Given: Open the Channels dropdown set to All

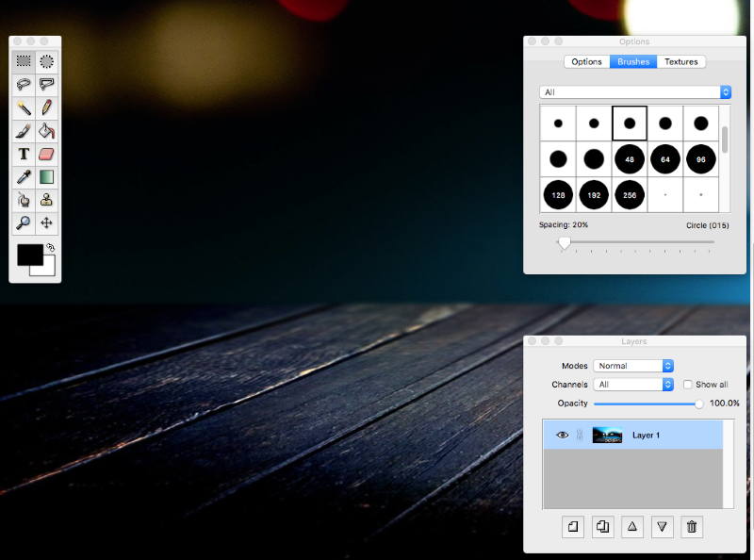Looking at the screenshot, I should (x=633, y=385).
